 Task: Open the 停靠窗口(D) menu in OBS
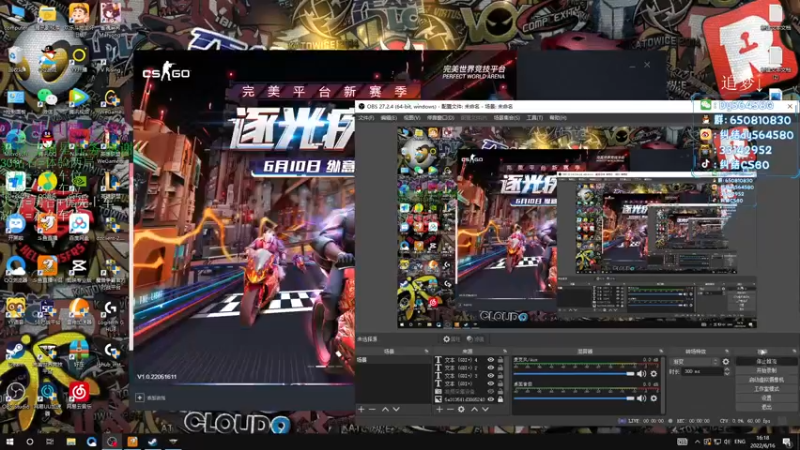tap(440, 118)
